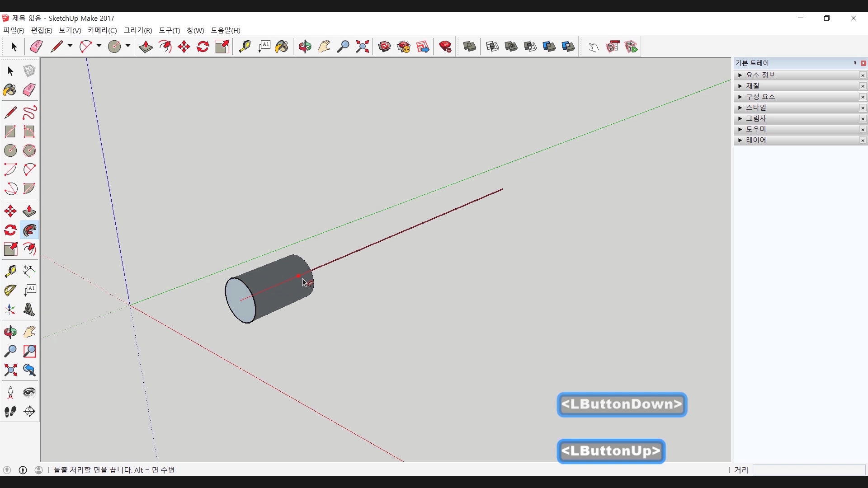Click the 거리 measurement input field
This screenshot has height=488, width=868.
click(x=808, y=470)
